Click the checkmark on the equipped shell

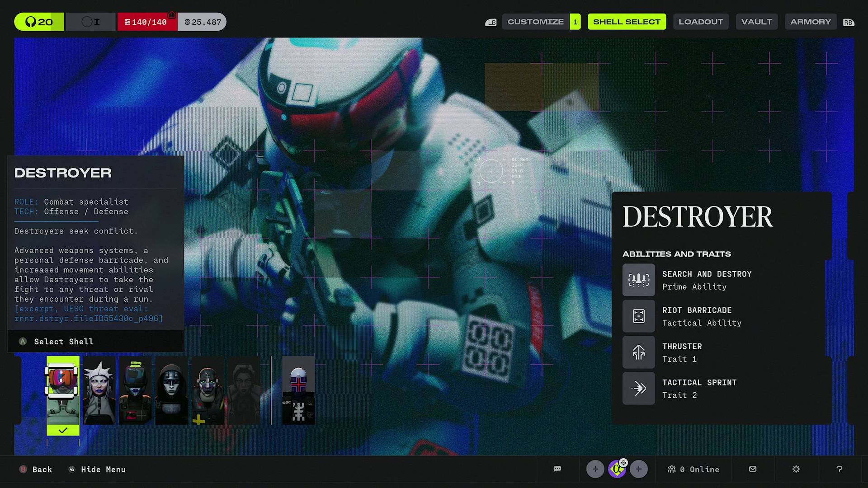(x=63, y=430)
